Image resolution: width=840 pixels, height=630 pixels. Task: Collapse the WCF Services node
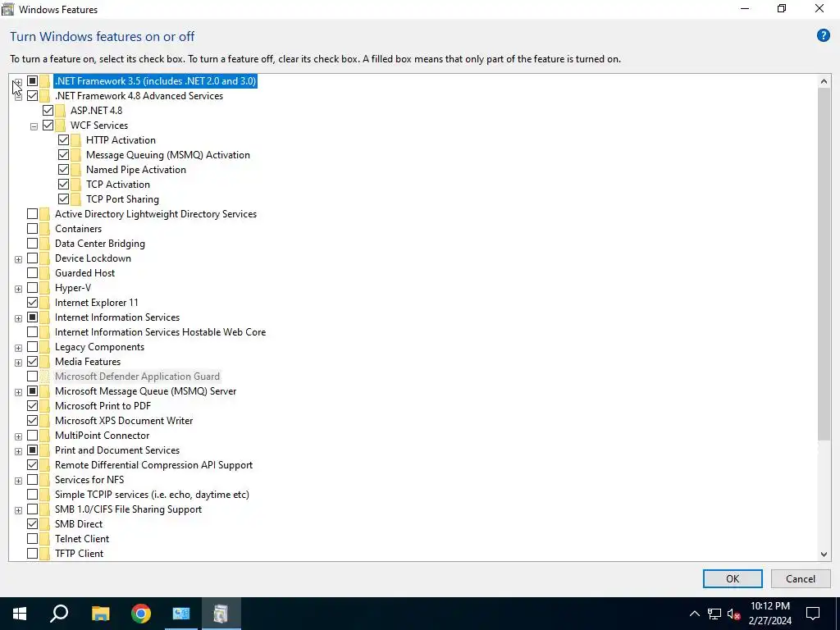34,126
